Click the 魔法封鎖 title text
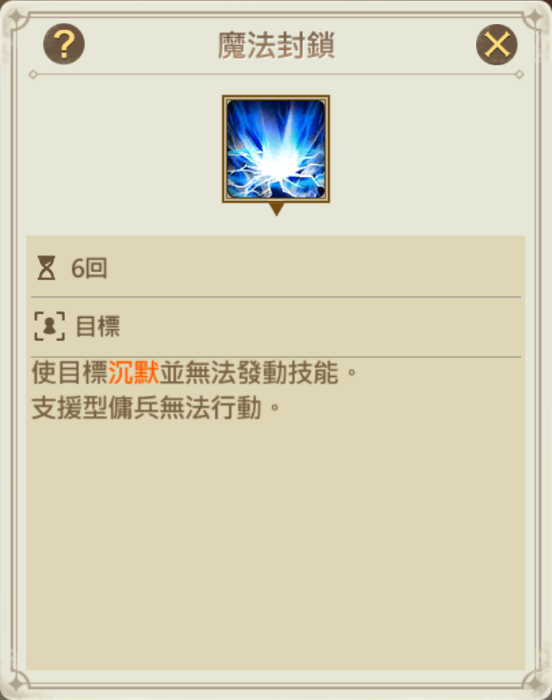552x700 pixels. coord(276,45)
